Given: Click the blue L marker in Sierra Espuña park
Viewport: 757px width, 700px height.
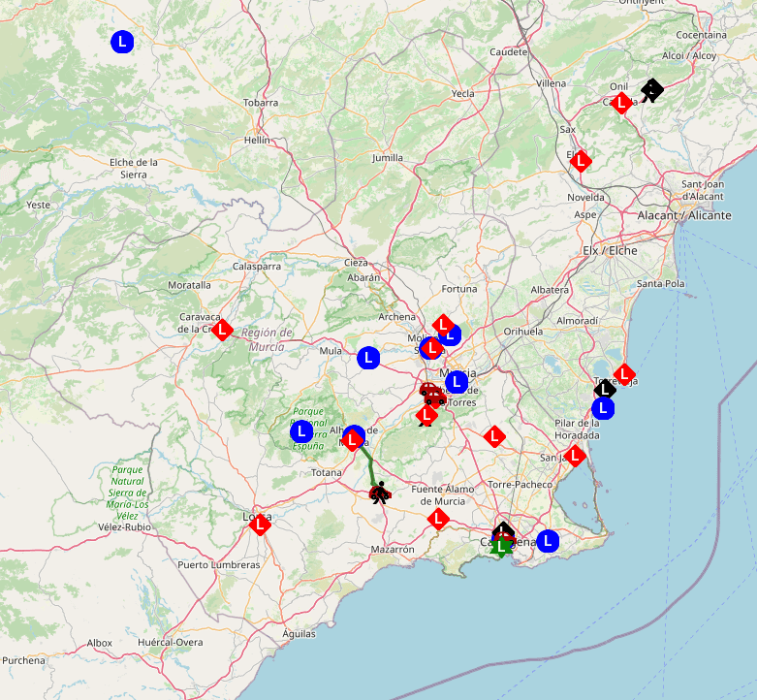Looking at the screenshot, I should click(x=301, y=431).
